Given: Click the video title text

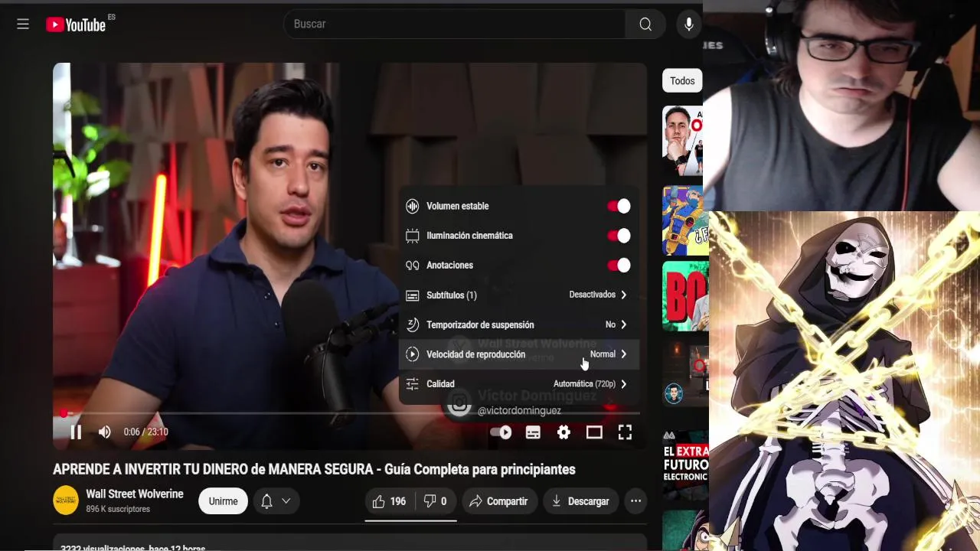Looking at the screenshot, I should [x=314, y=470].
